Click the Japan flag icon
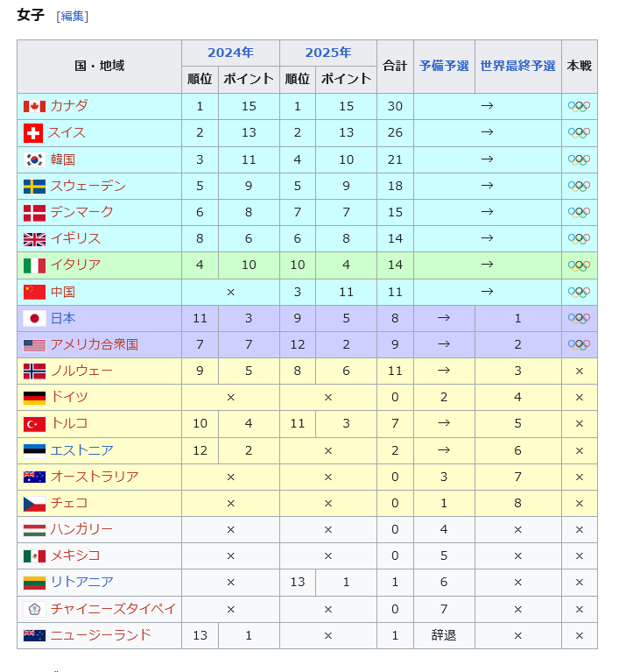Viewport: 619px width, 672px height. pyautogui.click(x=34, y=318)
